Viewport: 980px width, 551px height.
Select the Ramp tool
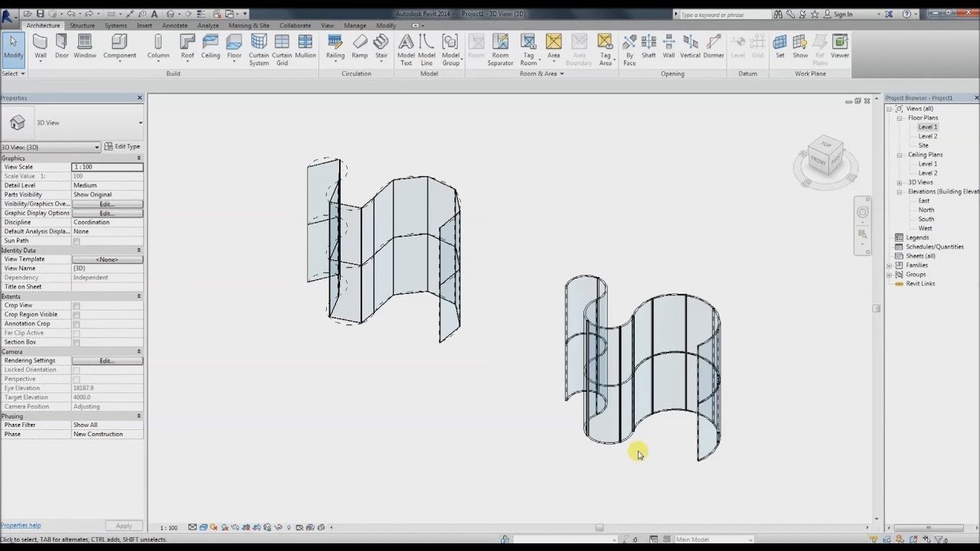tap(360, 47)
